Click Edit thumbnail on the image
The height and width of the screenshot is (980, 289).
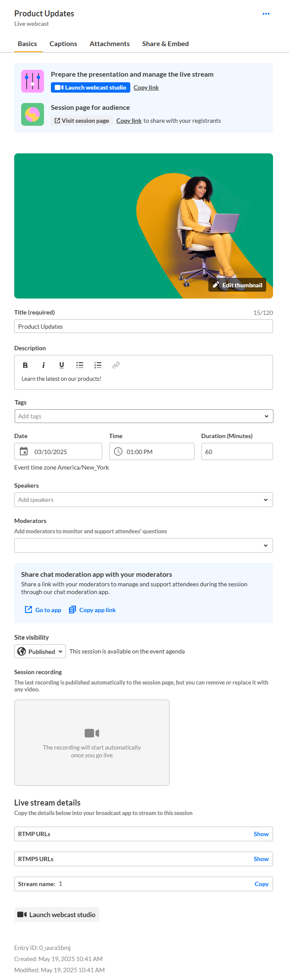point(237,285)
